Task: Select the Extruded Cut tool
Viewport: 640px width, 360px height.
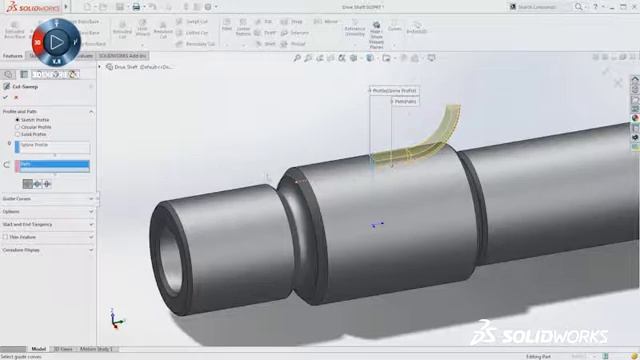Action: (x=122, y=29)
